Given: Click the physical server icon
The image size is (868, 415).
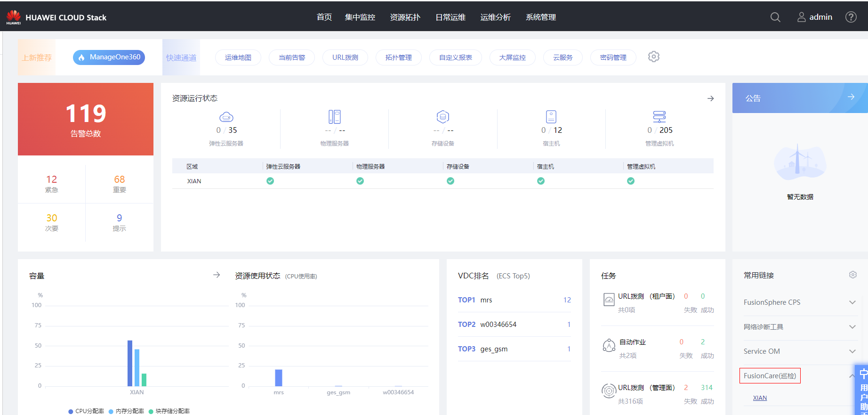Looking at the screenshot, I should pyautogui.click(x=335, y=117).
